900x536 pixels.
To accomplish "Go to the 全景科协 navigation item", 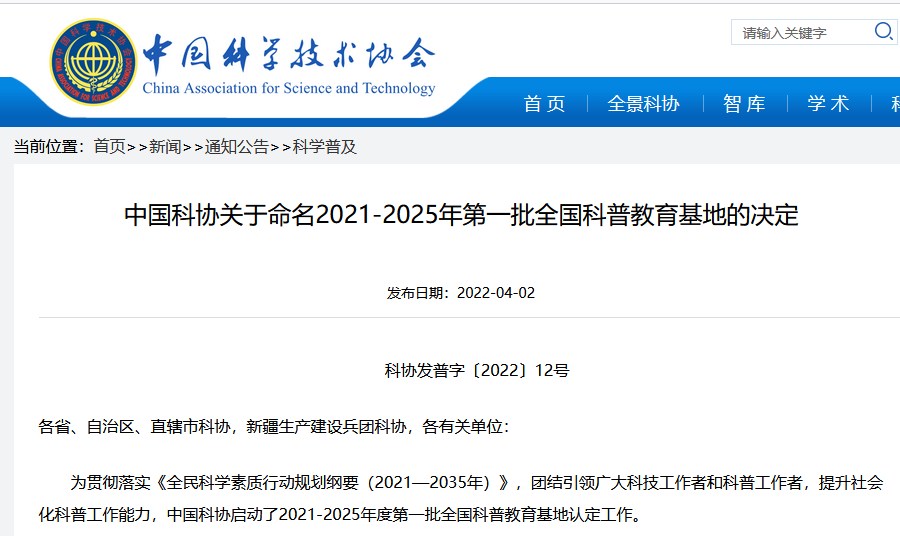I will pyautogui.click(x=643, y=104).
